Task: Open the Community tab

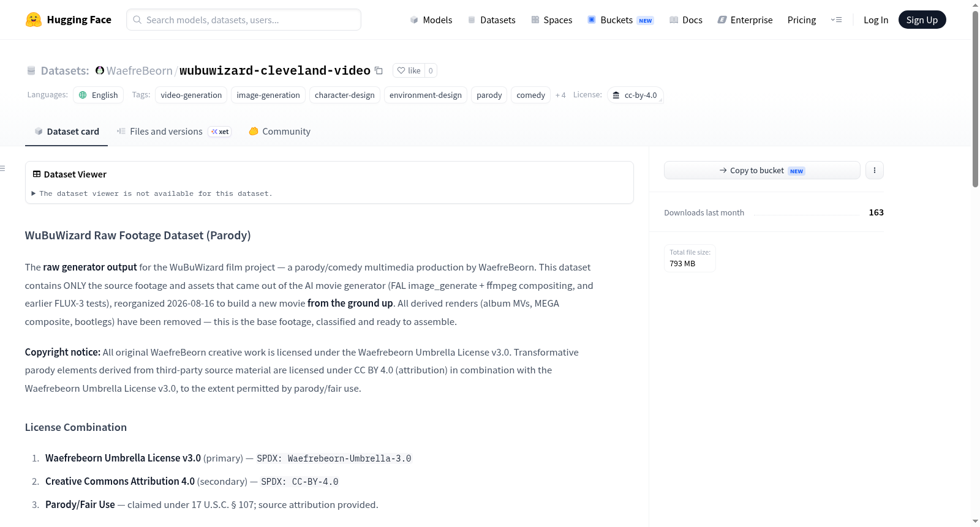Action: click(280, 132)
